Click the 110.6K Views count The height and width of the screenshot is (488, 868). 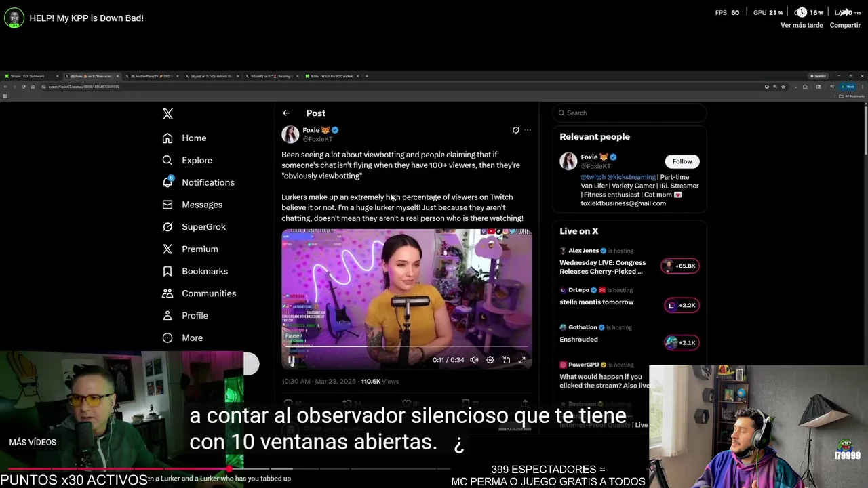point(380,382)
